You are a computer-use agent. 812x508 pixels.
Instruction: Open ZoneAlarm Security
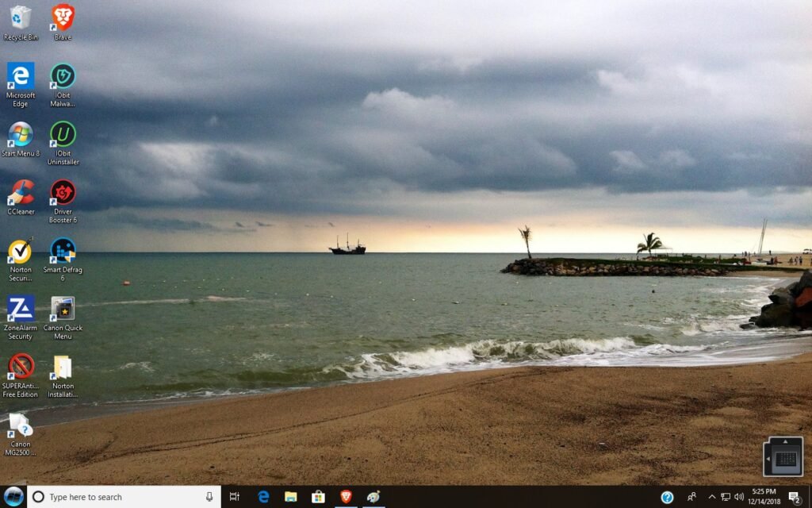[20, 310]
